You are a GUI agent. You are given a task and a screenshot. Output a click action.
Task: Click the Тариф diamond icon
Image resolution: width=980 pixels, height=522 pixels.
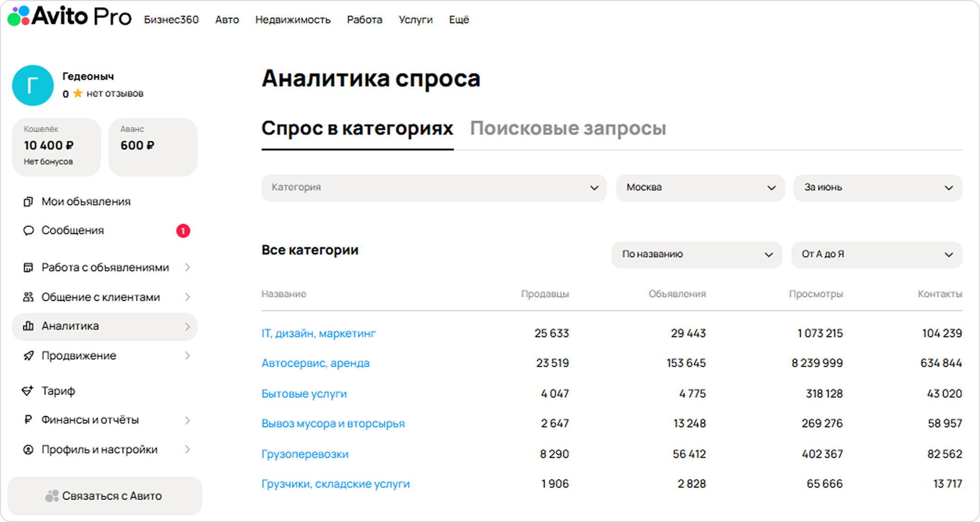(x=28, y=391)
